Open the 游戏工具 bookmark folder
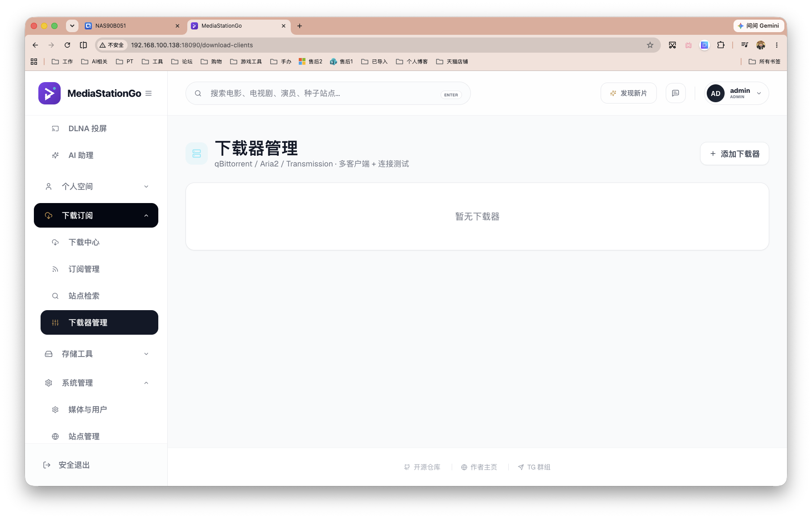The width and height of the screenshot is (812, 519). click(x=246, y=62)
